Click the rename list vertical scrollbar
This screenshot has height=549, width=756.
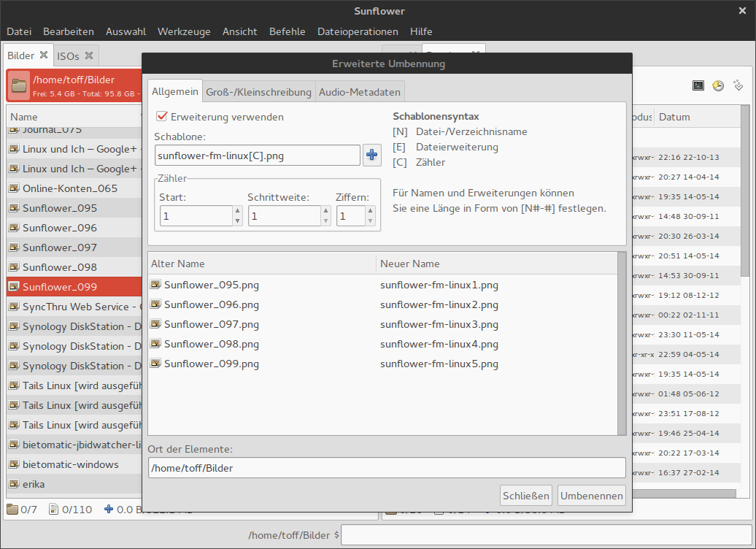(622, 343)
